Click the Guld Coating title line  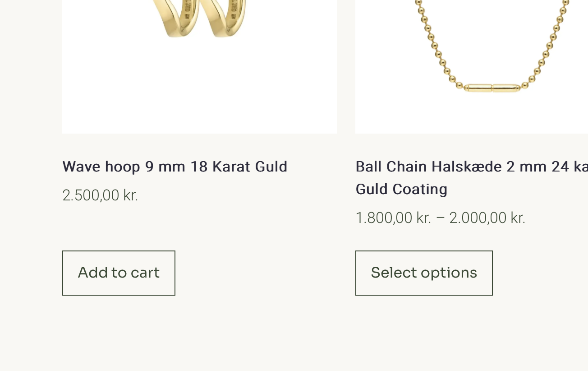(401, 189)
